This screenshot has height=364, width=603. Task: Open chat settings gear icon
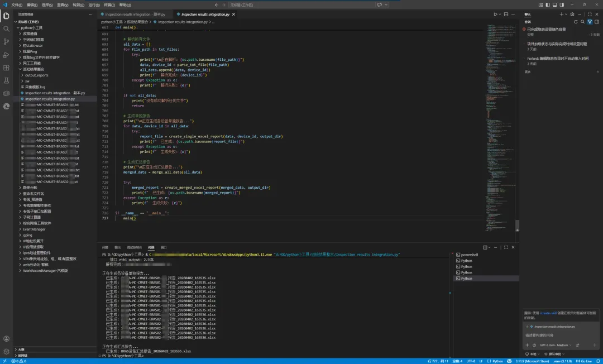click(572, 14)
